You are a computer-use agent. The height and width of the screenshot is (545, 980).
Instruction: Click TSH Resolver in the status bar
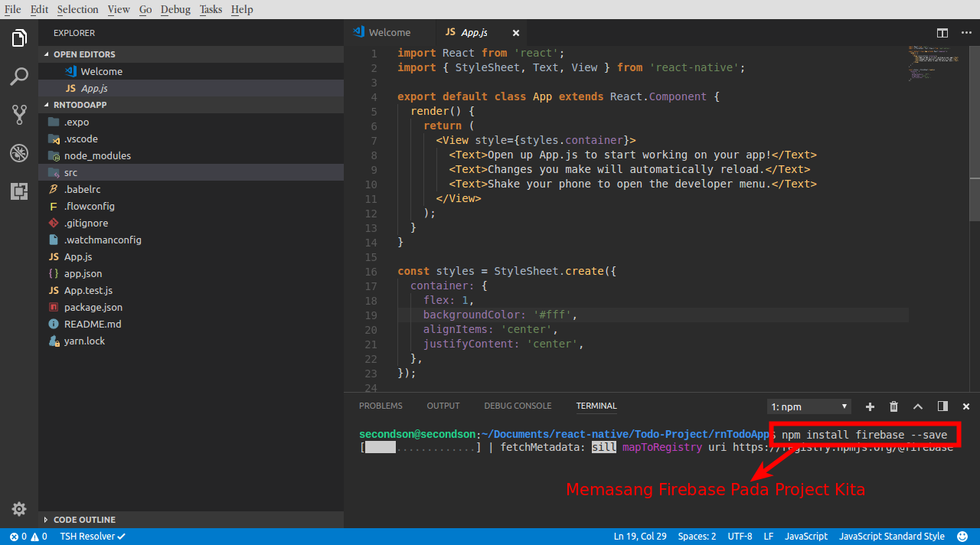(93, 537)
